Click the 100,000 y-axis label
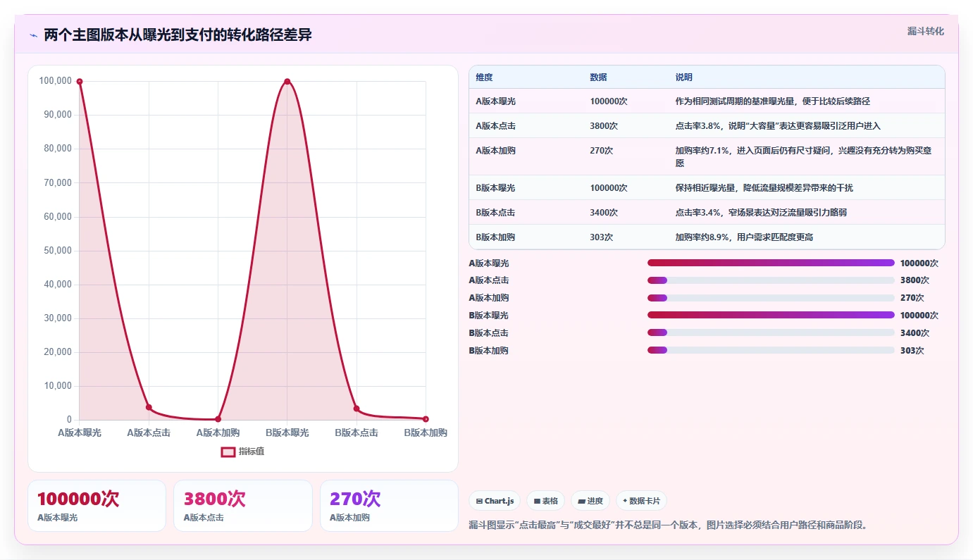 [56, 81]
